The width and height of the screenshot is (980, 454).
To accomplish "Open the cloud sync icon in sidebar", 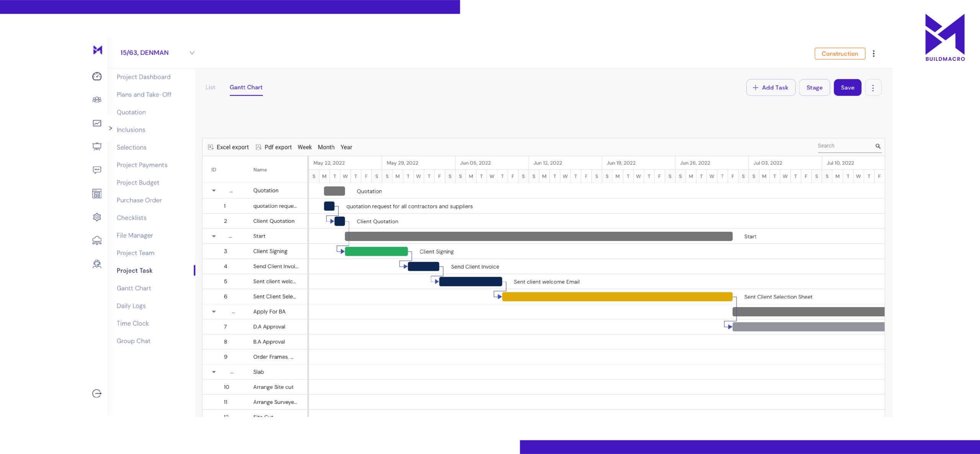I will [x=97, y=240].
